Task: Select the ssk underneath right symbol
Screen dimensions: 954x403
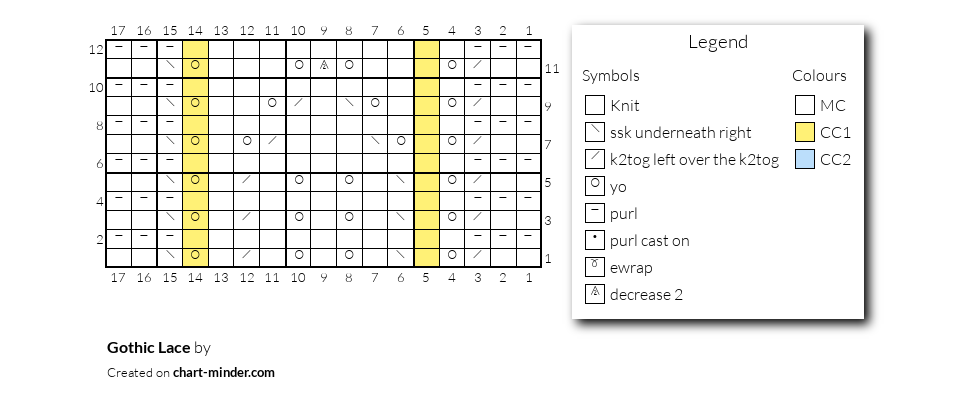Action: click(594, 132)
